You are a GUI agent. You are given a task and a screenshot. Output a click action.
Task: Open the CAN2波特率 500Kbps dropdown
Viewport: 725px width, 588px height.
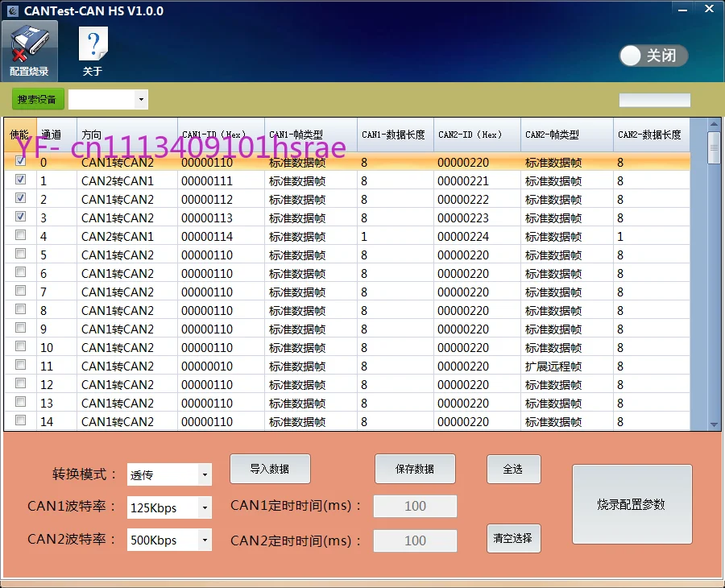click(x=205, y=540)
